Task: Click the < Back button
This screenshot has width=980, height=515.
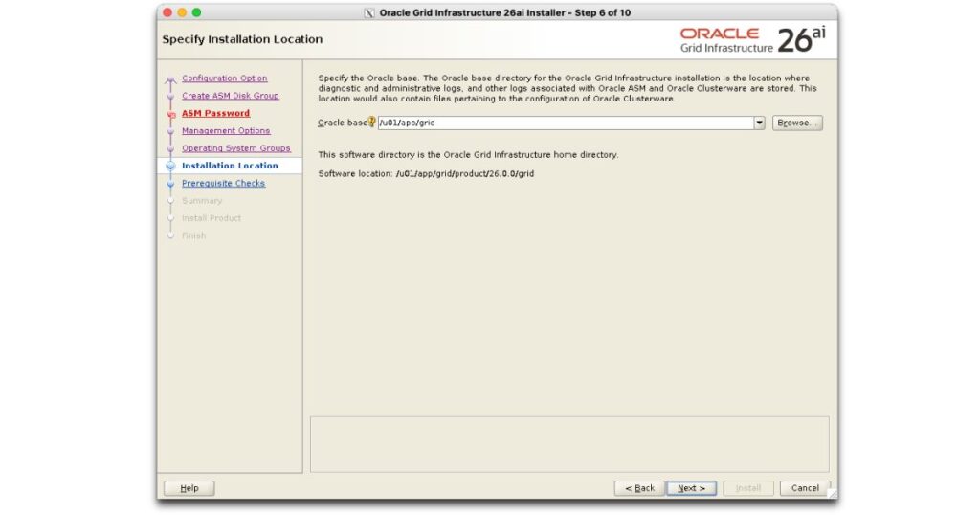Action: [639, 488]
